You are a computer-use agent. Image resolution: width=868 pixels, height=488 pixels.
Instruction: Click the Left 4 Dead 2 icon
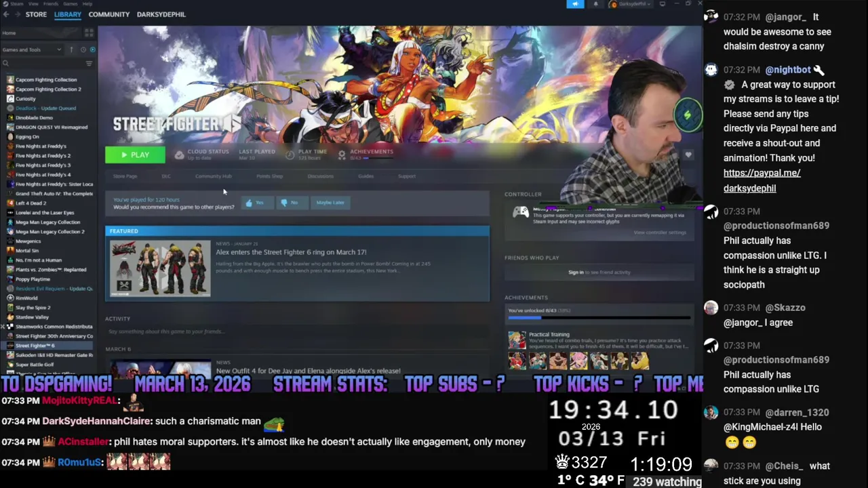10,203
